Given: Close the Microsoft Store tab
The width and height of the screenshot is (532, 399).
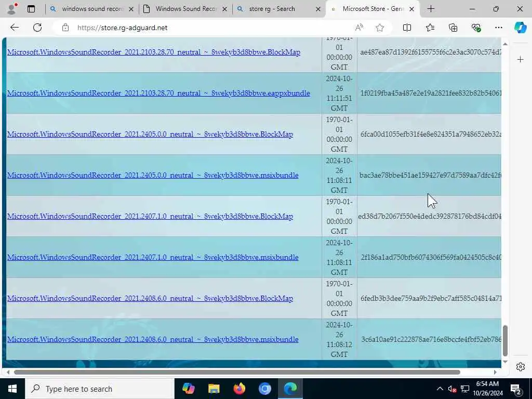Looking at the screenshot, I should pos(411,9).
